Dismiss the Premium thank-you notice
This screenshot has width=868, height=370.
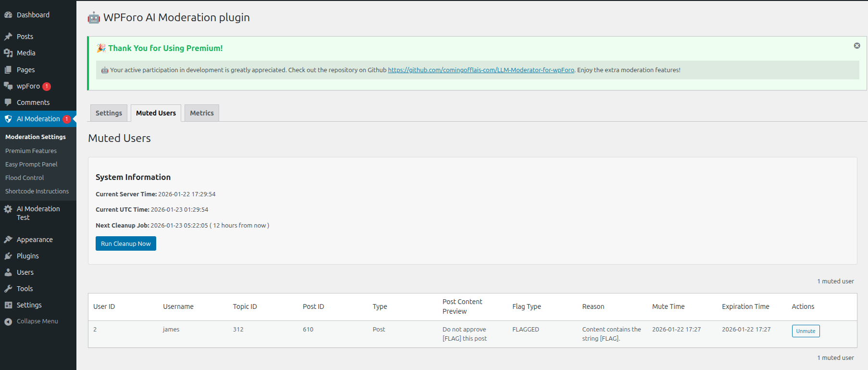857,46
